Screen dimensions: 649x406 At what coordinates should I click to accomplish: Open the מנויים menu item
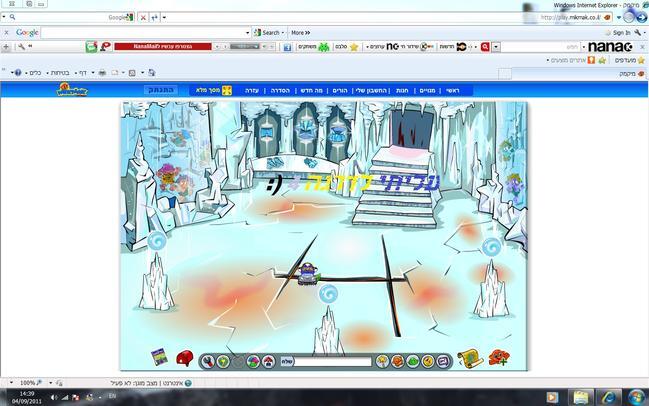coord(427,90)
